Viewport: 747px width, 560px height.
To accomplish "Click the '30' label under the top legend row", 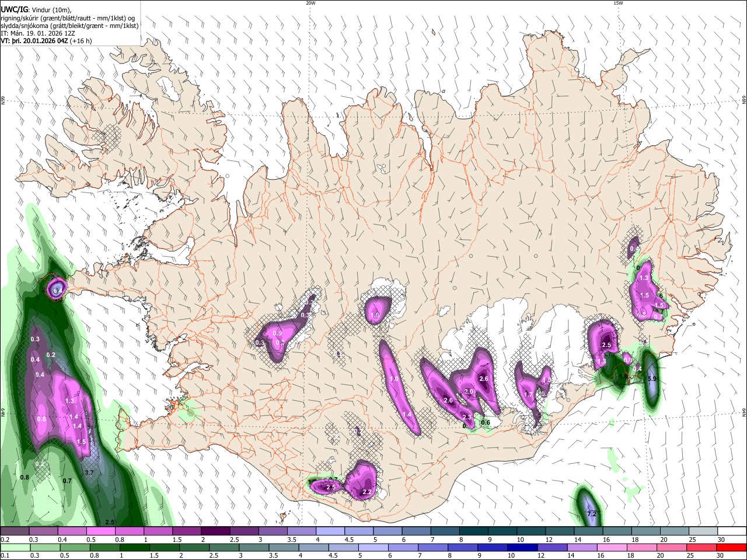I will tap(721, 540).
